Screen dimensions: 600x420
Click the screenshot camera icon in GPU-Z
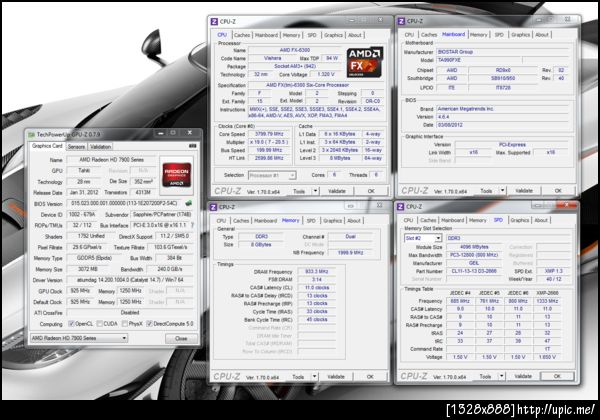(192, 146)
